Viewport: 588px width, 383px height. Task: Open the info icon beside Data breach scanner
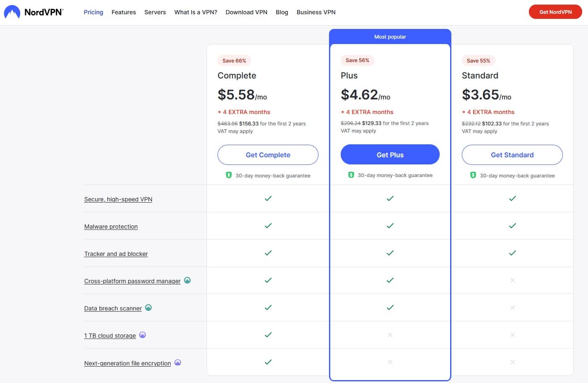click(x=148, y=307)
